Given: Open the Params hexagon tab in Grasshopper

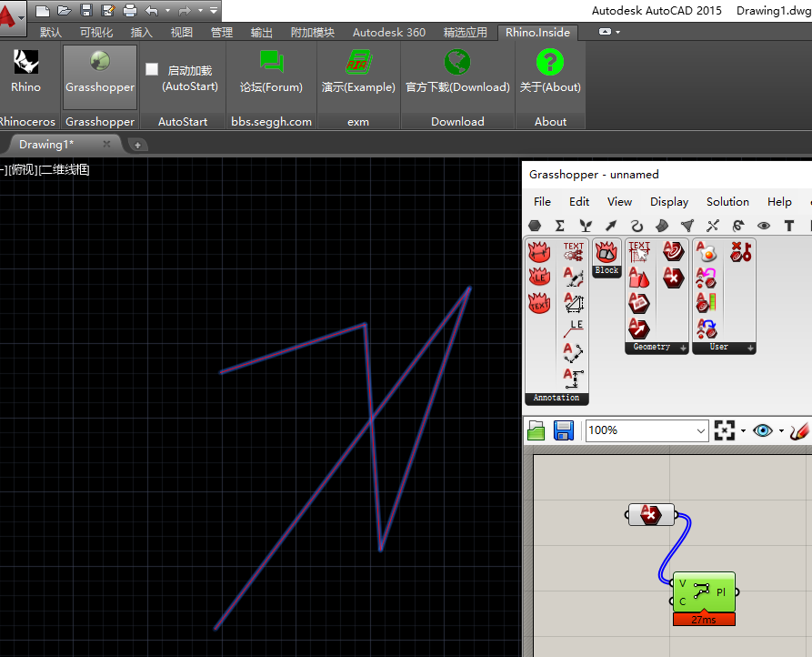Looking at the screenshot, I should 535,226.
